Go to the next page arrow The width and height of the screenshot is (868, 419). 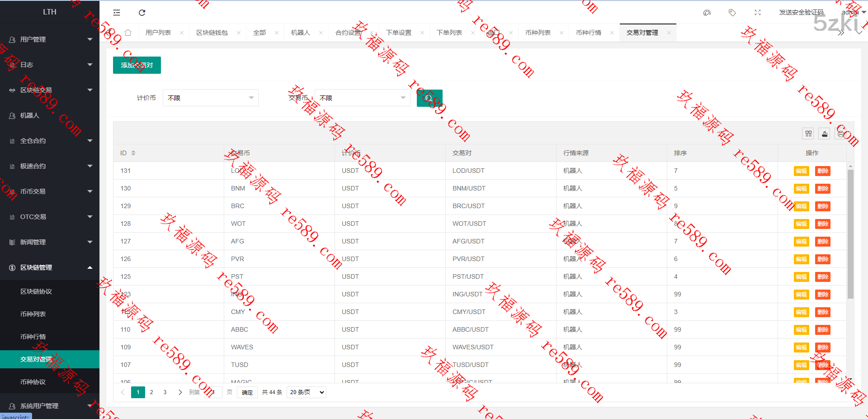(180, 392)
